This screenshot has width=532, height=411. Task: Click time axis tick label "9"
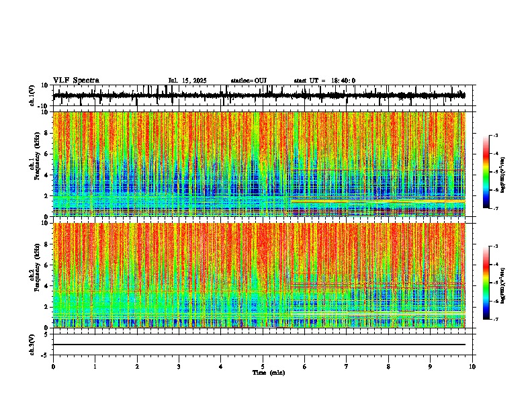coord(430,367)
